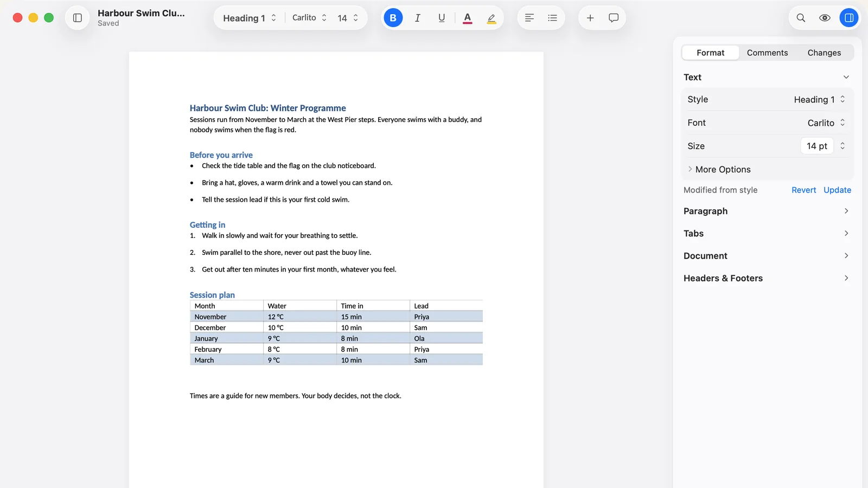Click the heading 'Harbour Swim Club: Winter Programme'
Viewport: 868px width, 488px height.
(267, 108)
